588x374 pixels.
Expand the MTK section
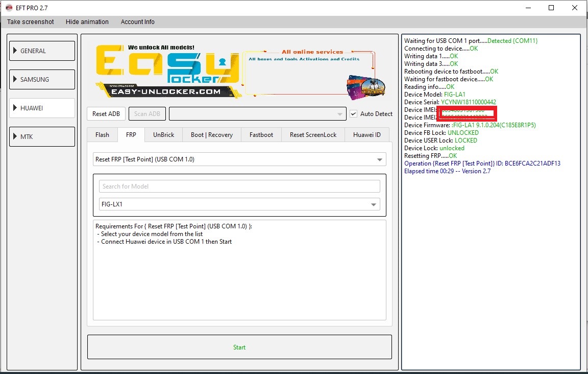click(42, 137)
